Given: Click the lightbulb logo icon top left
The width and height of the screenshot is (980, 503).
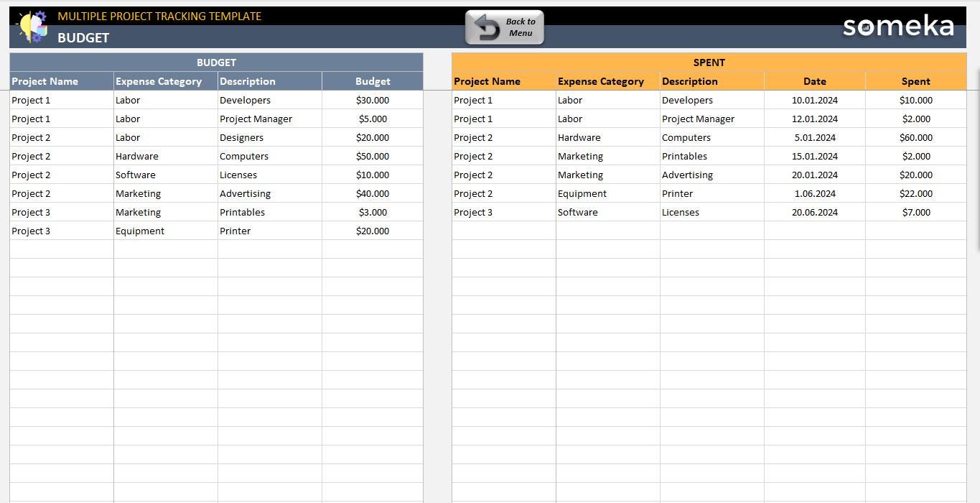Looking at the screenshot, I should (32, 27).
